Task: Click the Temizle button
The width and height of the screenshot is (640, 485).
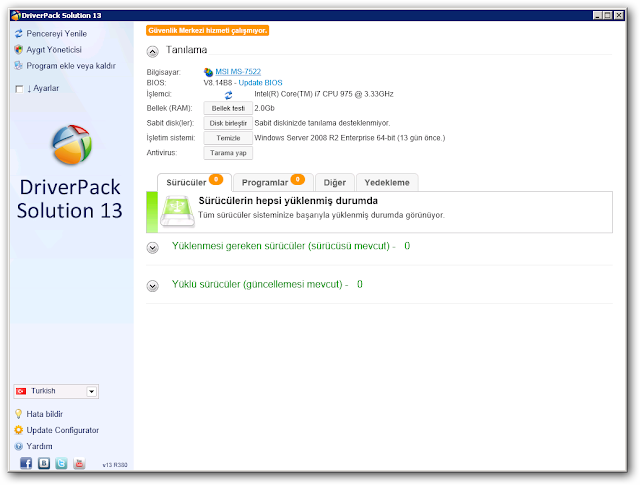Action: 228,138
